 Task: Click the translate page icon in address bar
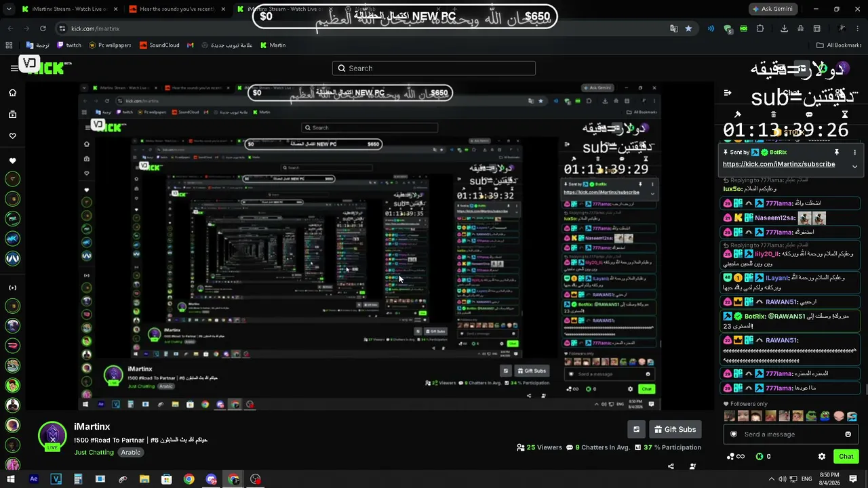click(x=673, y=28)
